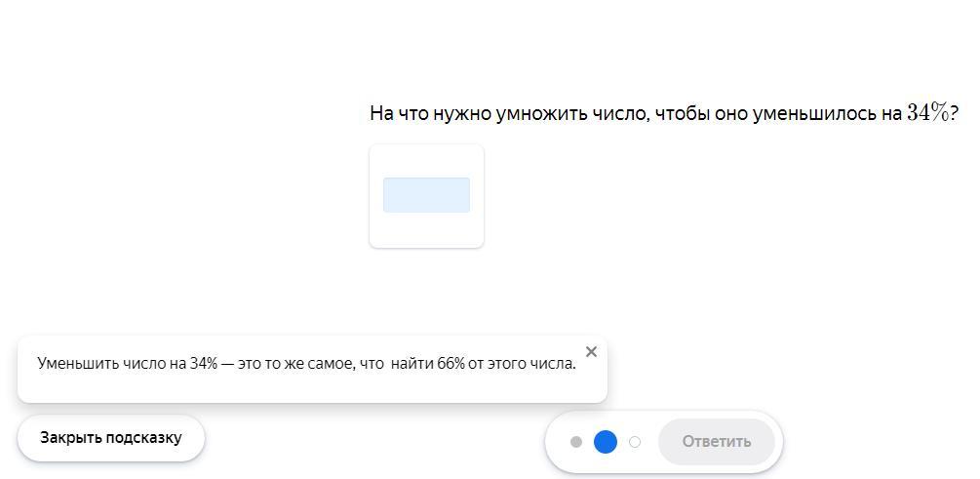
Task: Click the question mark ending the question
Action: [x=954, y=113]
